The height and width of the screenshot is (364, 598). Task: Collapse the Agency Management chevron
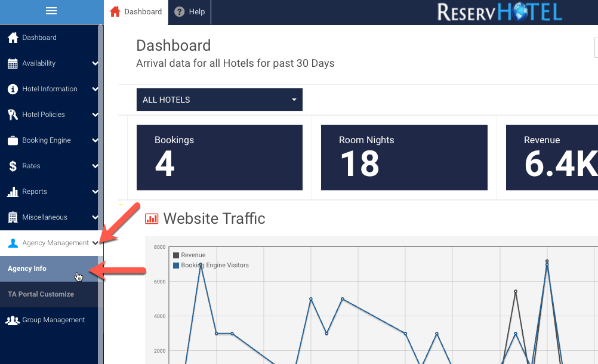(x=95, y=243)
